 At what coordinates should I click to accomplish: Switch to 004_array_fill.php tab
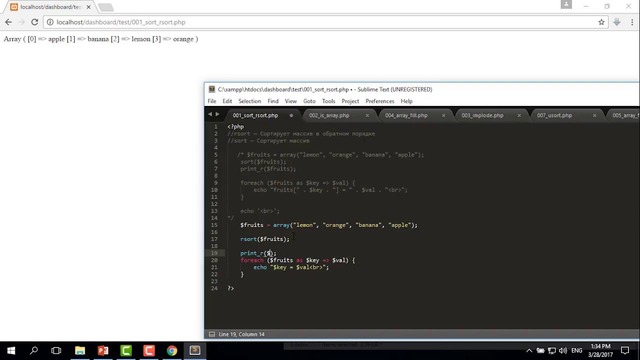[x=406, y=116]
